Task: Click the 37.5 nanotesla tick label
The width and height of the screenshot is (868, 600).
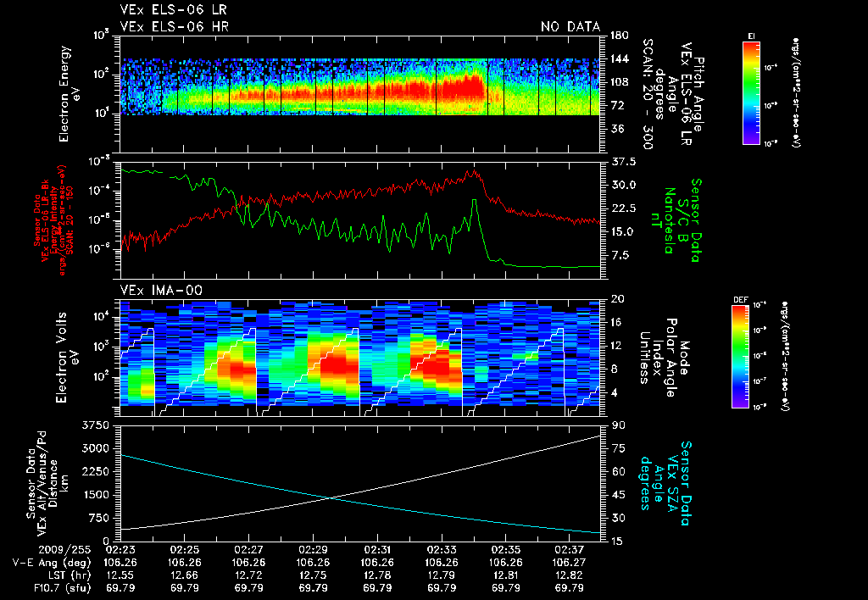Action: [622, 162]
